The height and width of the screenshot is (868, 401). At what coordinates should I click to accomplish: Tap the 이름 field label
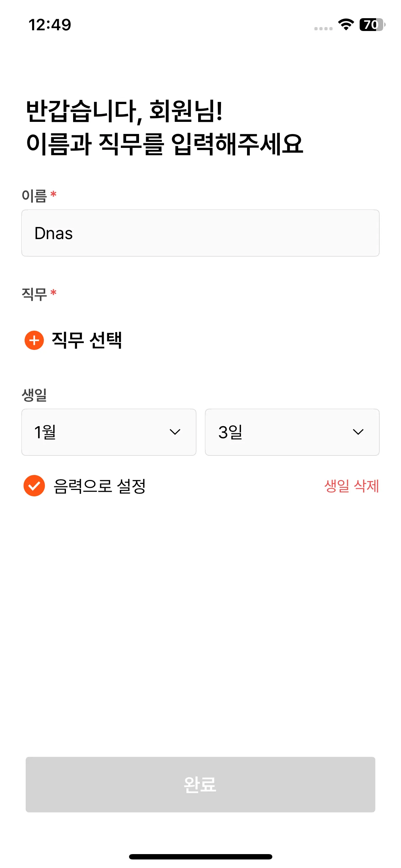35,196
